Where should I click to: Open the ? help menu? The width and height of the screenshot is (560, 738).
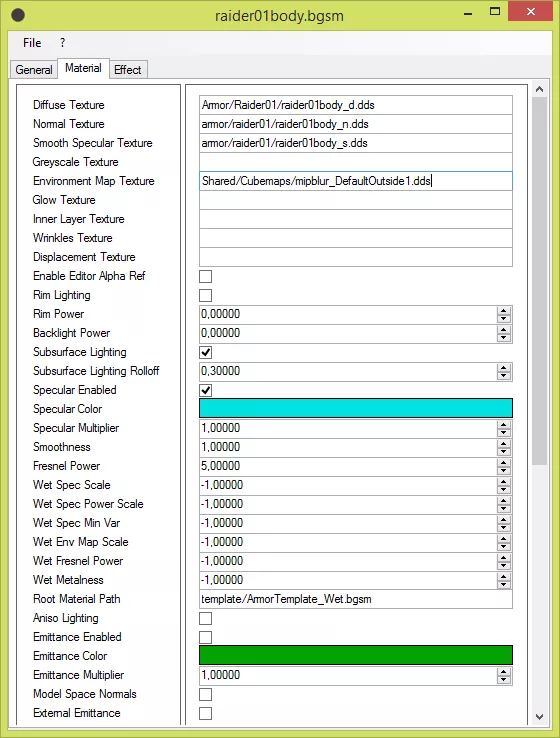click(62, 43)
